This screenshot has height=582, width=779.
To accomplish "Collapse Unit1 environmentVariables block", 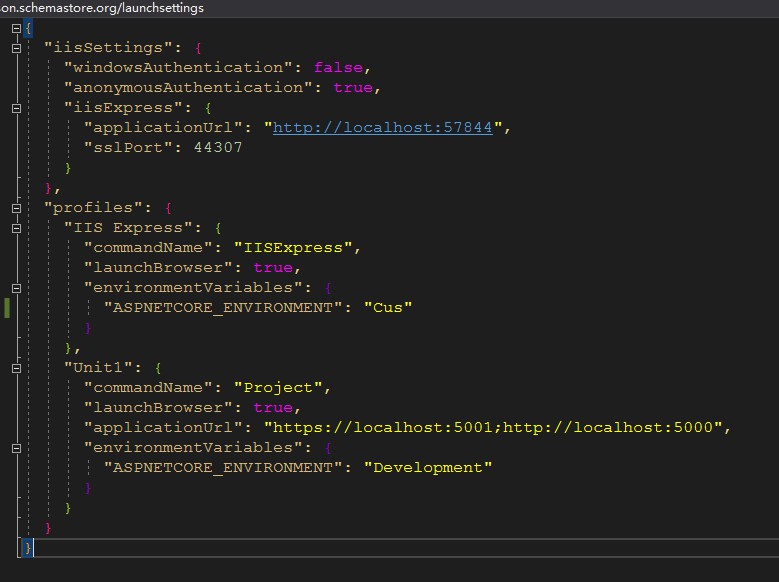I will coord(16,448).
